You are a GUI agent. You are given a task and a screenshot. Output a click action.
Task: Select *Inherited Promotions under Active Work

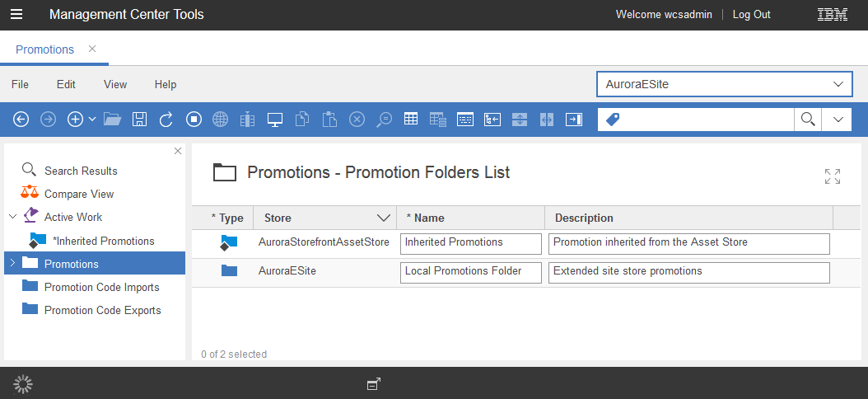click(x=104, y=241)
